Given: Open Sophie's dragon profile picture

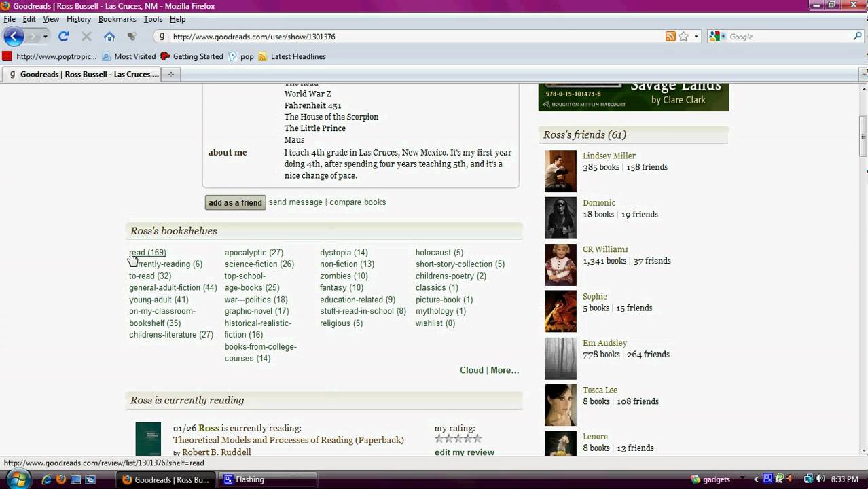Looking at the screenshot, I should pyautogui.click(x=560, y=312).
